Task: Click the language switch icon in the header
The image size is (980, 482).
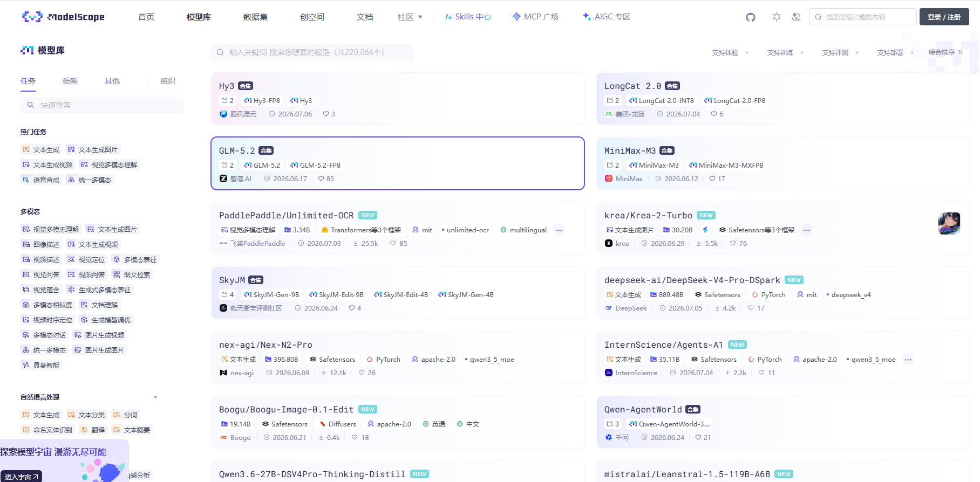Action: (796, 17)
